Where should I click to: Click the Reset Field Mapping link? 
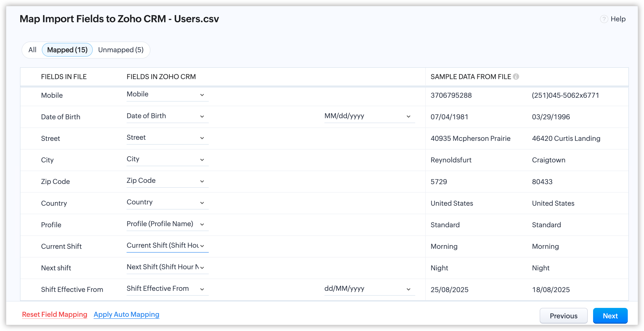click(x=54, y=314)
